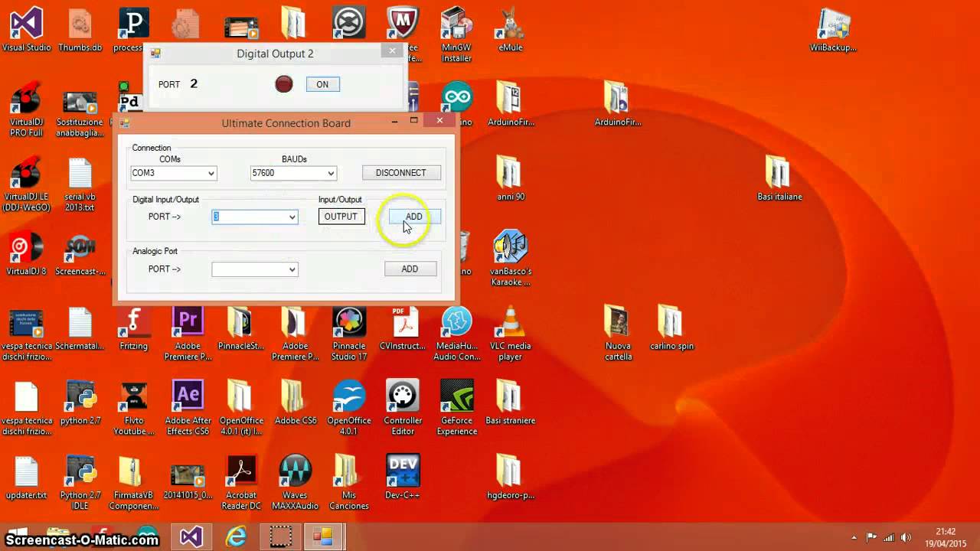Open the WiiBackup desktop shortcut

pyautogui.click(x=833, y=30)
